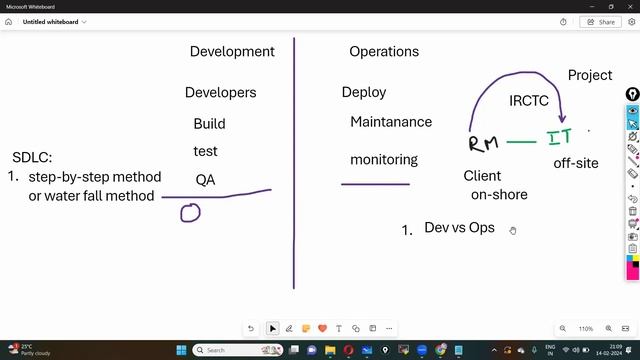640x360 pixels.
Task: Pick the cyan color swatch on side toolbar
Action: (629, 258)
